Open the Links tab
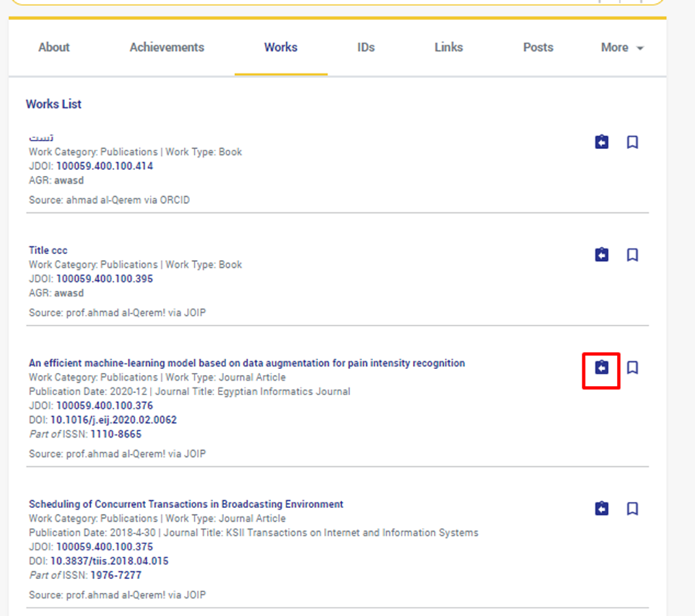695x616 pixels. click(449, 47)
